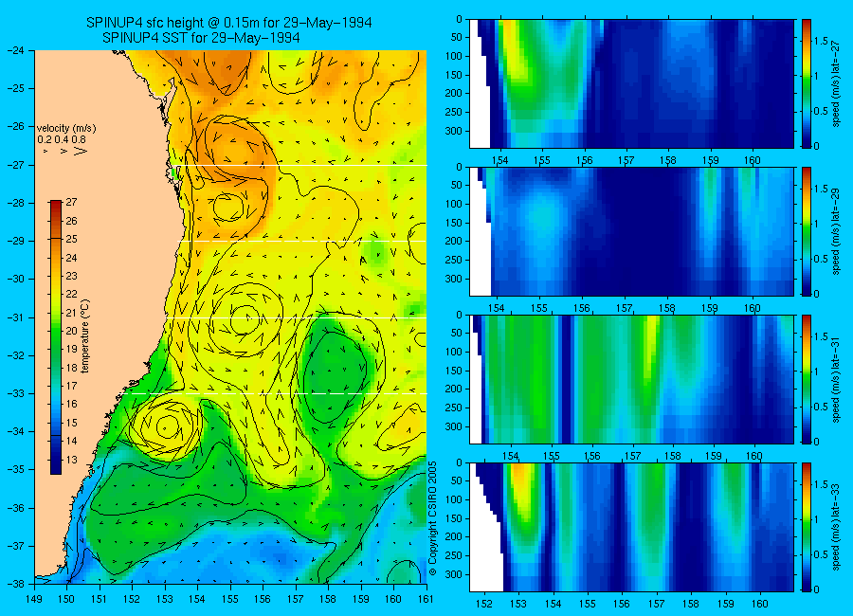
Task: Click the '-36' latitude tick label on the map
Action: [16, 508]
